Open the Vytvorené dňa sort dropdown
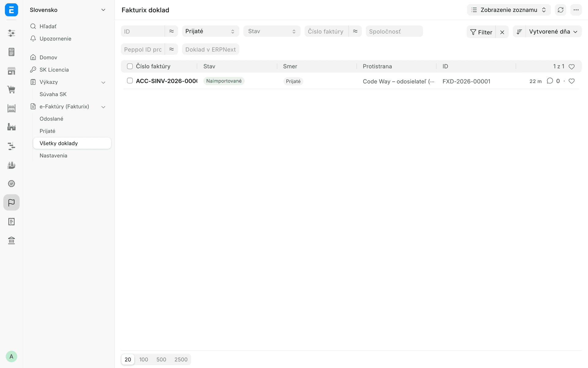The width and height of the screenshot is (588, 368). (553, 32)
